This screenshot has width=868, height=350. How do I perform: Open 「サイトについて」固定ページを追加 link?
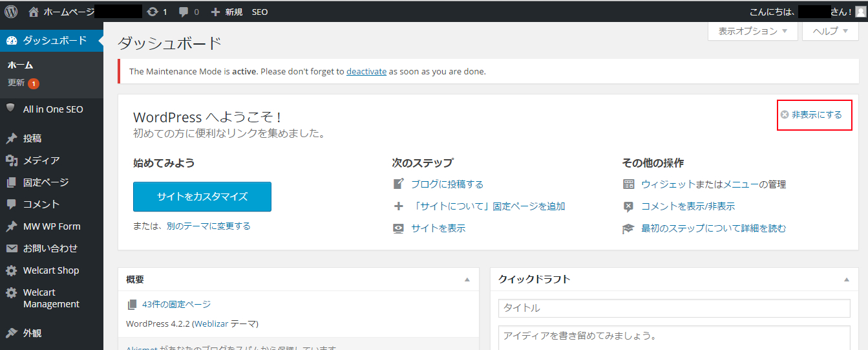[488, 206]
